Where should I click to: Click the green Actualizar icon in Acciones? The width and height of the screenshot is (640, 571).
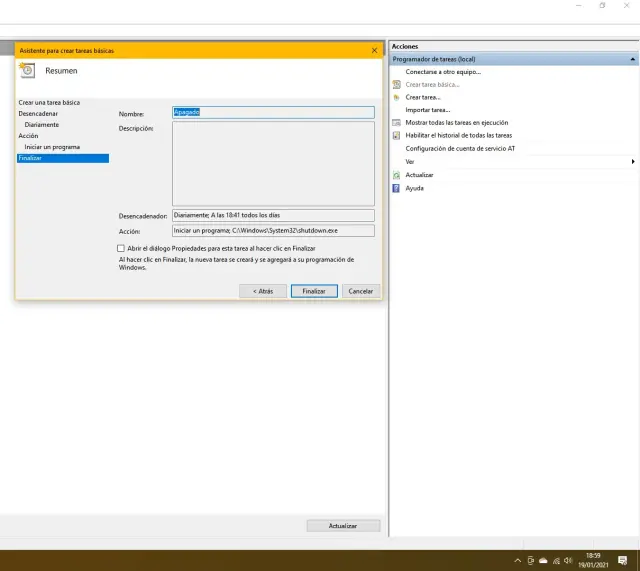397,175
